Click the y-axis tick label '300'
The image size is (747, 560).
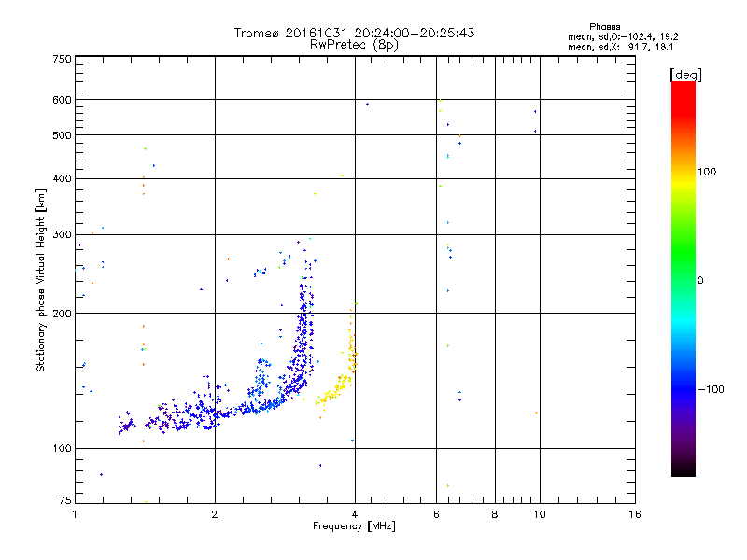63,235
